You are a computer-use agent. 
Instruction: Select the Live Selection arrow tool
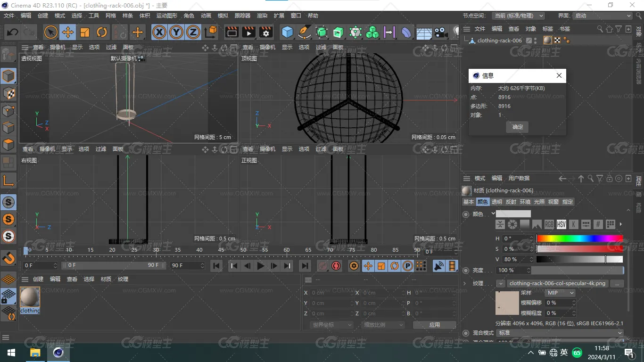pos(50,32)
